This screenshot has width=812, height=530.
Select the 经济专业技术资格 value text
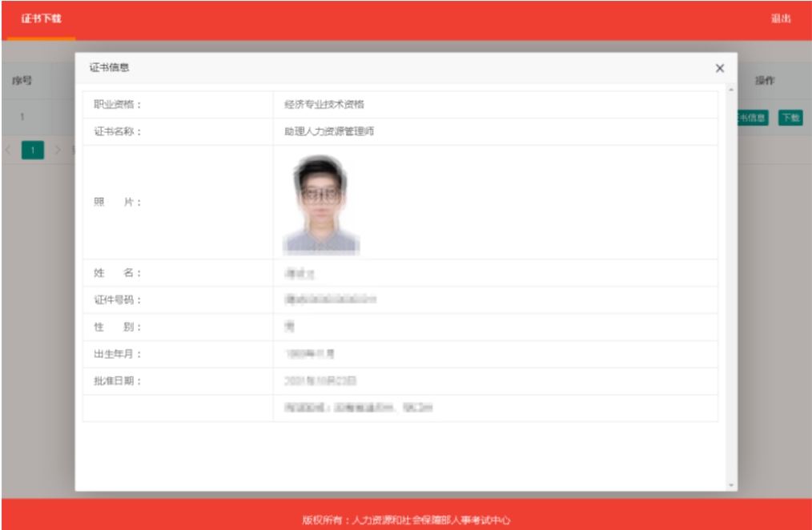click(x=324, y=104)
